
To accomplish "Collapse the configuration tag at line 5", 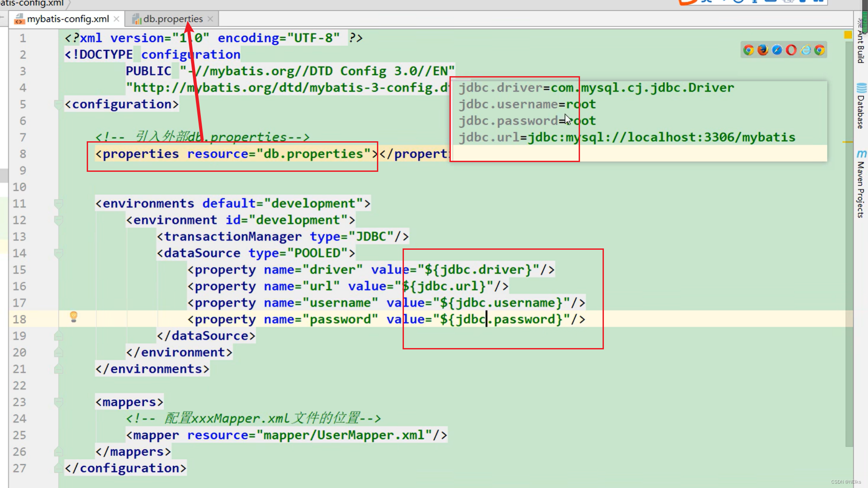I will coord(58,105).
